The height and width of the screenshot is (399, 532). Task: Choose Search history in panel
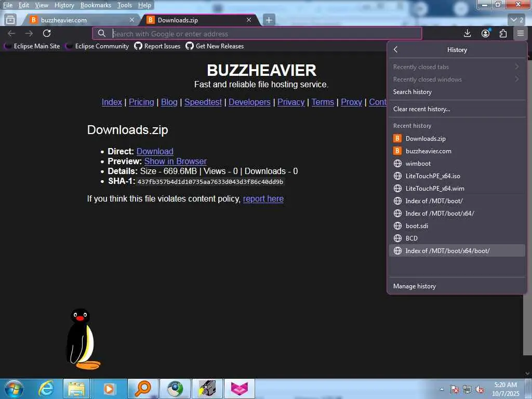pos(457,92)
